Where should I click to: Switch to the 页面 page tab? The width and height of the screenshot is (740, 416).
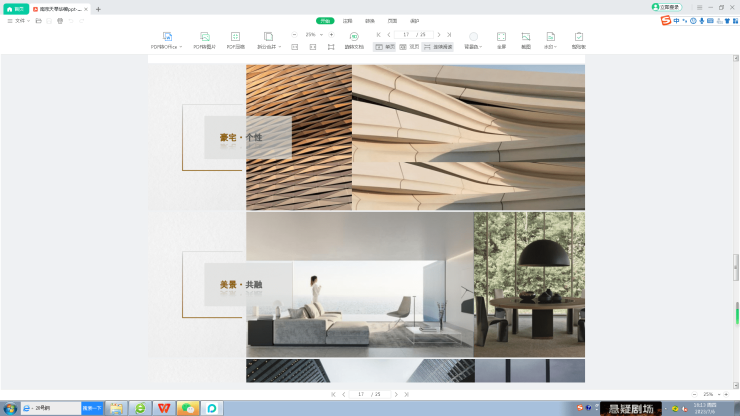pos(393,20)
